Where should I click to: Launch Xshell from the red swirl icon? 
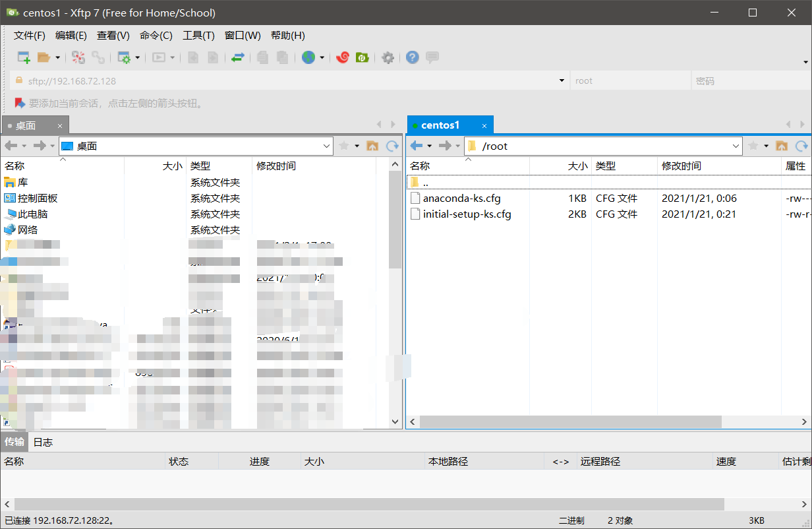(343, 57)
